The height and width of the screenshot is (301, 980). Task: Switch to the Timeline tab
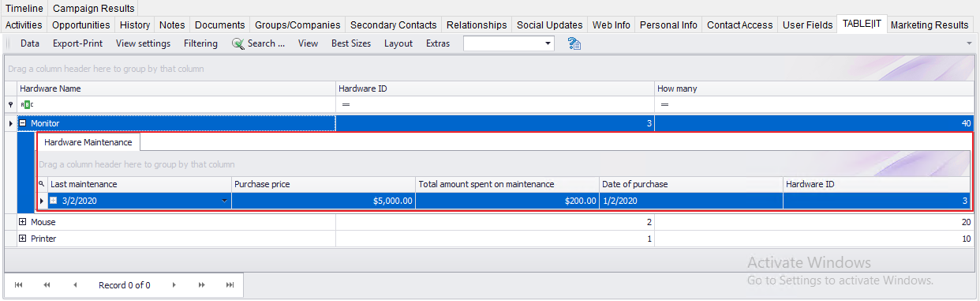click(x=24, y=8)
